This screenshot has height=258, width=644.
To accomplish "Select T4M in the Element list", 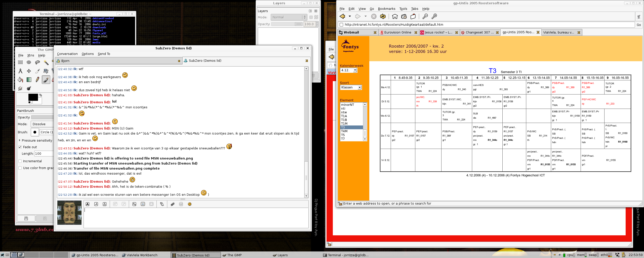I will (351, 131).
